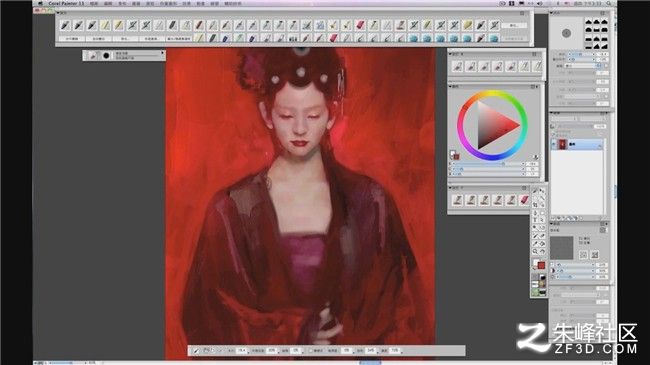Open the brush selector bar dropdown arrow
The height and width of the screenshot is (365, 650).
point(162,53)
